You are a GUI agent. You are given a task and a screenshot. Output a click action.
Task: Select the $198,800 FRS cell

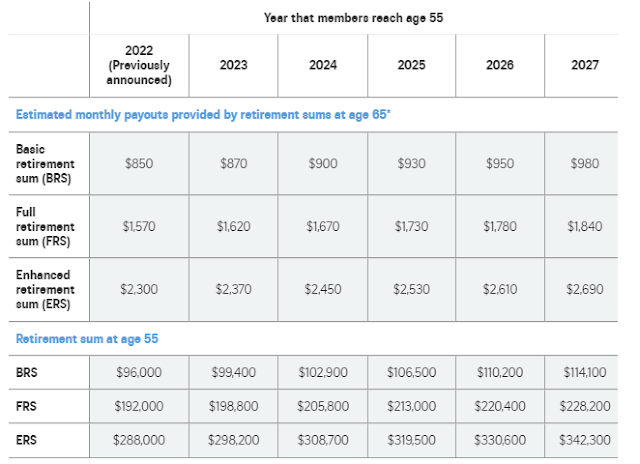233,406
